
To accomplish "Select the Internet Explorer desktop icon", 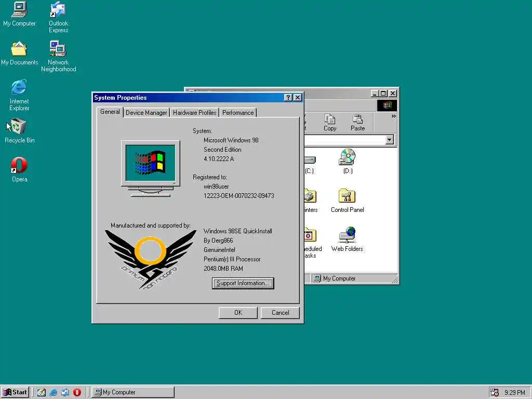I will [x=19, y=96].
